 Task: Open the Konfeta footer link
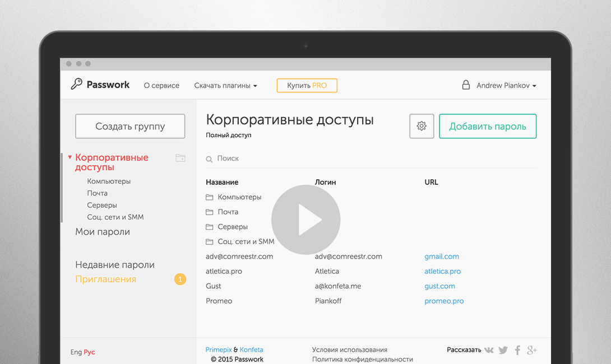pyautogui.click(x=251, y=349)
